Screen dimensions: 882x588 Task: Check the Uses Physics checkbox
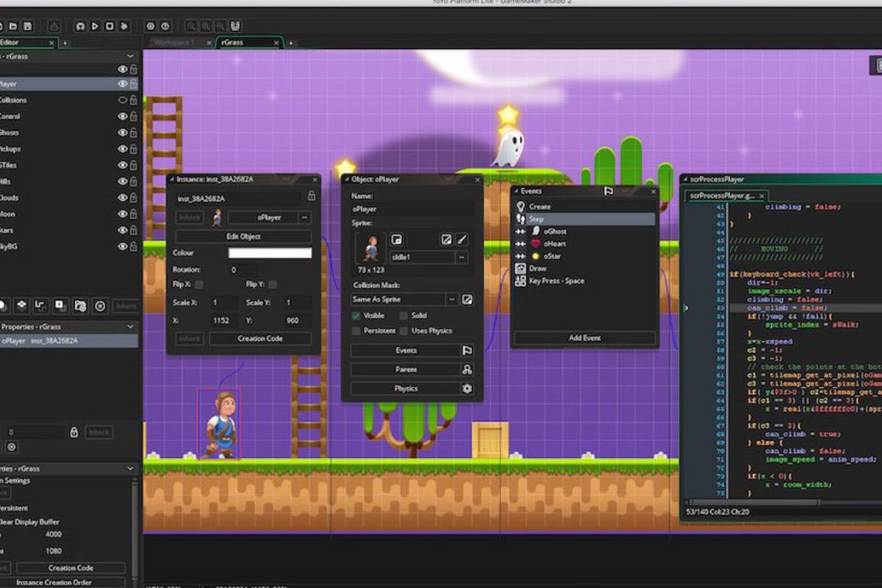point(404,331)
